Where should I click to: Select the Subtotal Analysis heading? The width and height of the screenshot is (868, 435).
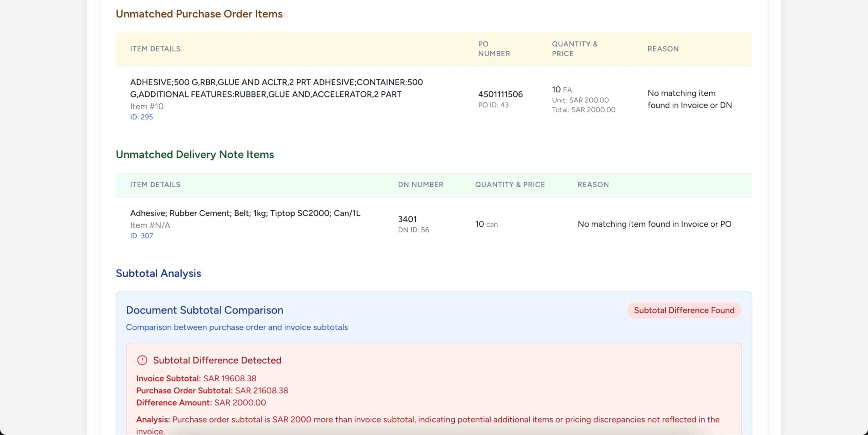point(158,273)
